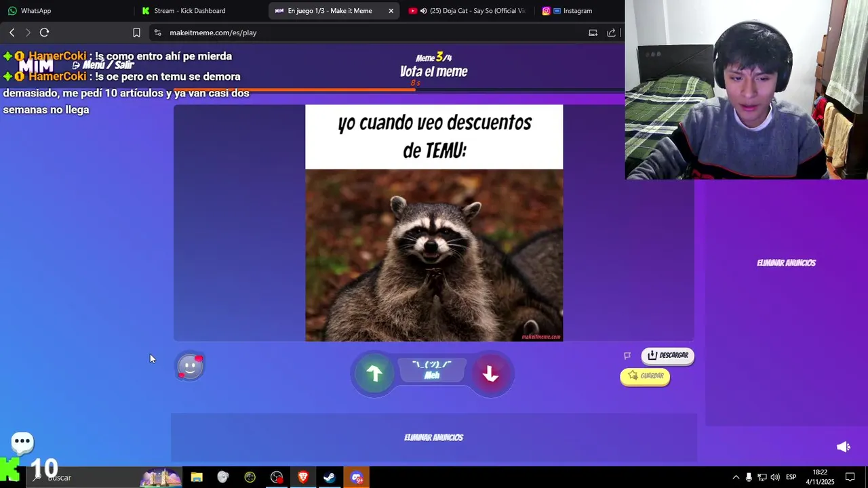The image size is (868, 488).
Task: Click the 'Meme 3/4' round counter
Action: point(434,58)
